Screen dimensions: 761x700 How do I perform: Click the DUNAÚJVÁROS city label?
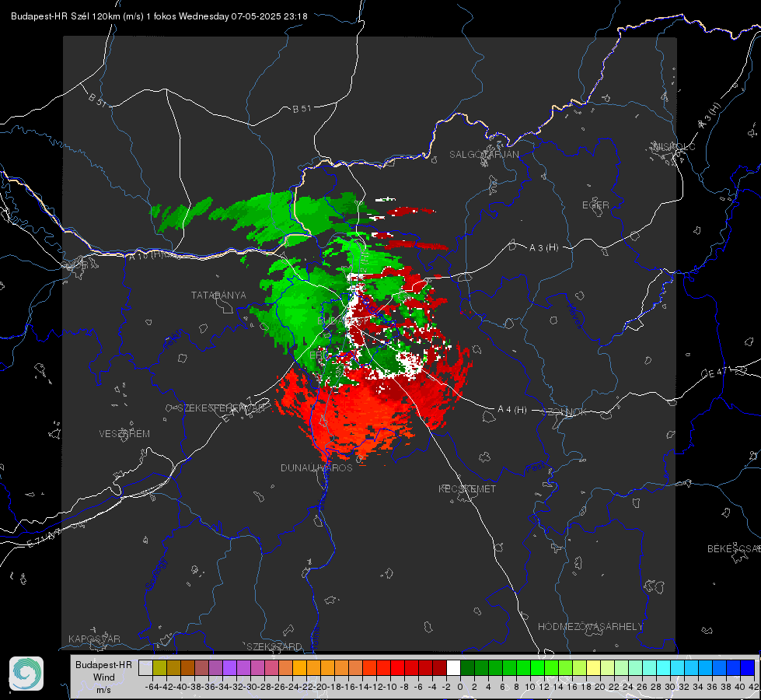[316, 467]
